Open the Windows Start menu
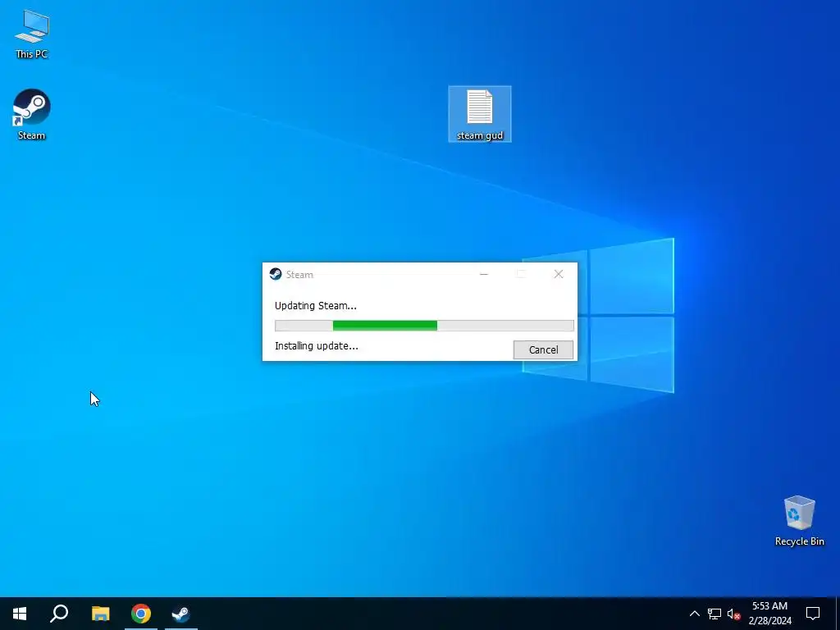840x630 pixels. click(20, 614)
